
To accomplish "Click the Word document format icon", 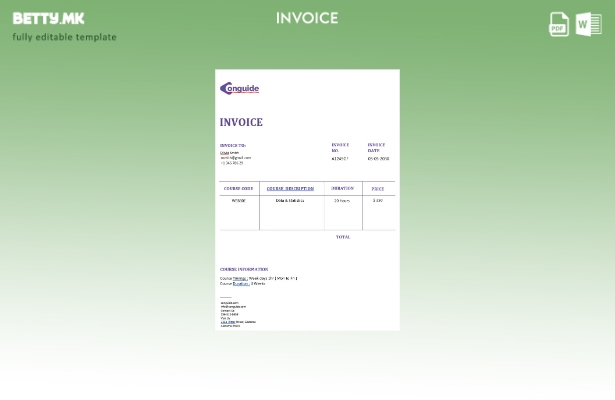I will [589, 23].
